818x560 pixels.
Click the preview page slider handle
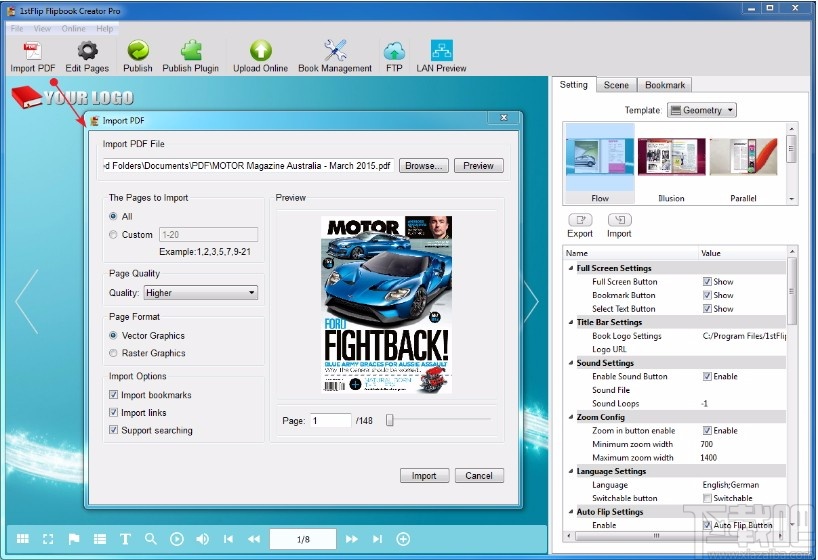(389, 420)
